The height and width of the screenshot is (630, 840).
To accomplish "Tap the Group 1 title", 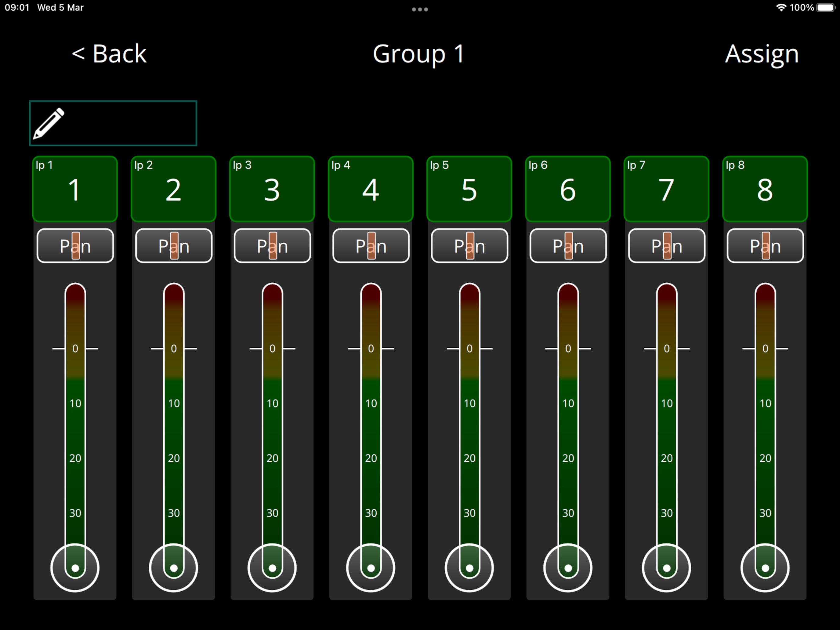I will click(418, 54).
